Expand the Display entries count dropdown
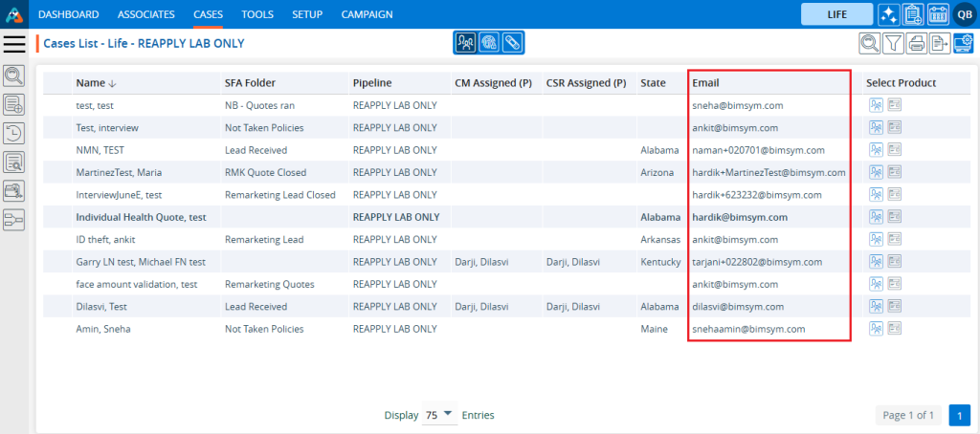The image size is (980, 434). pyautogui.click(x=439, y=416)
